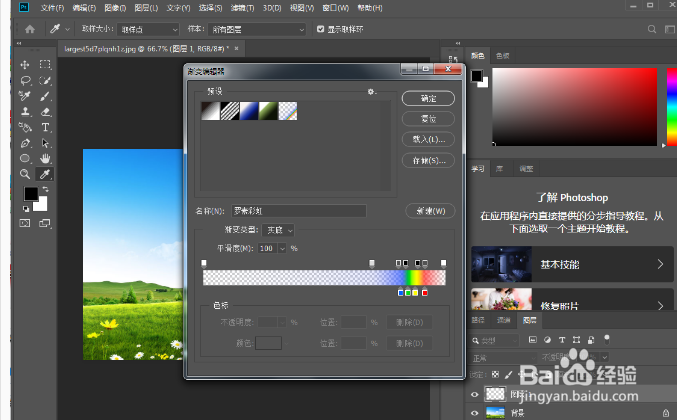Viewport: 677px width, 420px height.
Task: Open the File menu
Action: click(x=52, y=8)
